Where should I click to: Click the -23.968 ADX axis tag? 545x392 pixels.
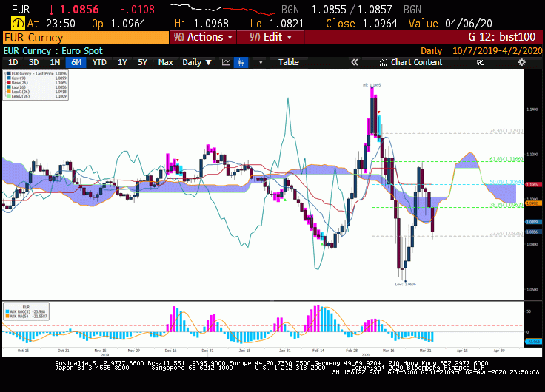[533, 342]
